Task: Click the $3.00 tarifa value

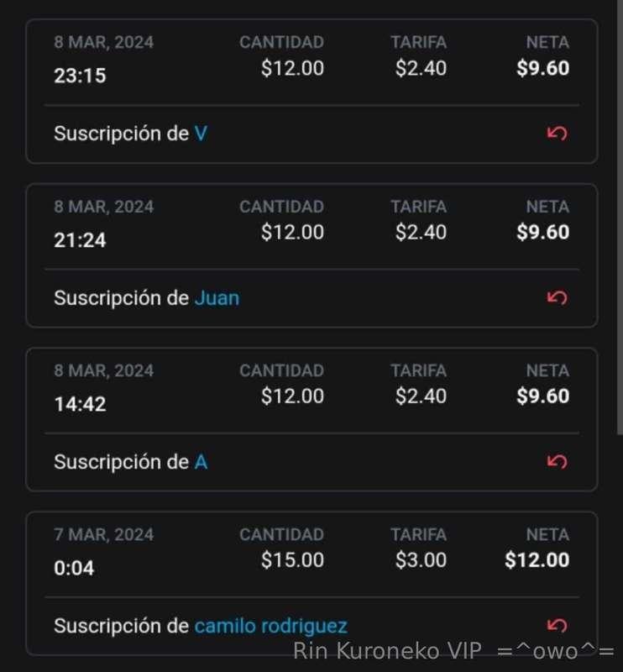Action: pyautogui.click(x=421, y=559)
